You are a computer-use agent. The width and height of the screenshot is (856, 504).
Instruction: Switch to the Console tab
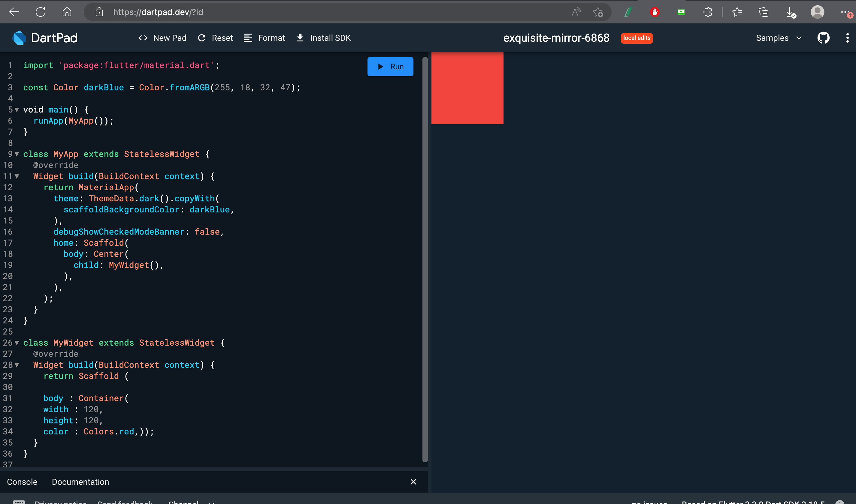22,481
